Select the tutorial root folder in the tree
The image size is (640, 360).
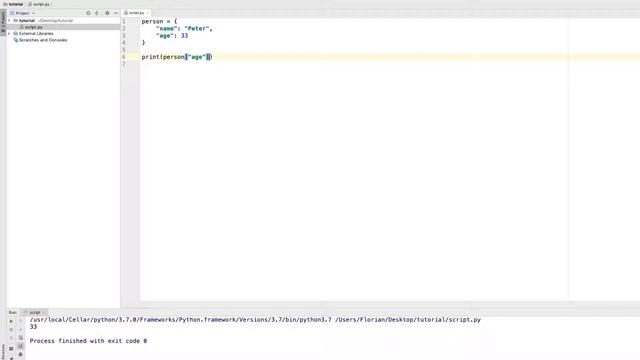click(x=27, y=20)
